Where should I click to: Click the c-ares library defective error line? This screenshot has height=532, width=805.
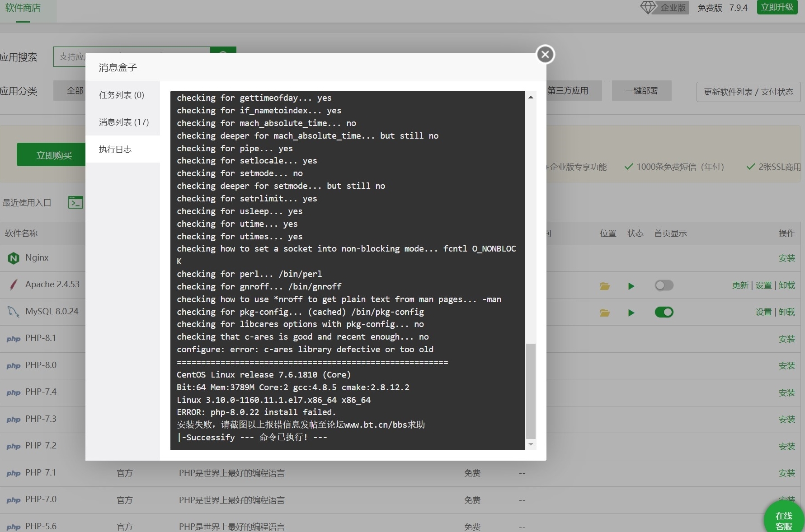coord(305,349)
